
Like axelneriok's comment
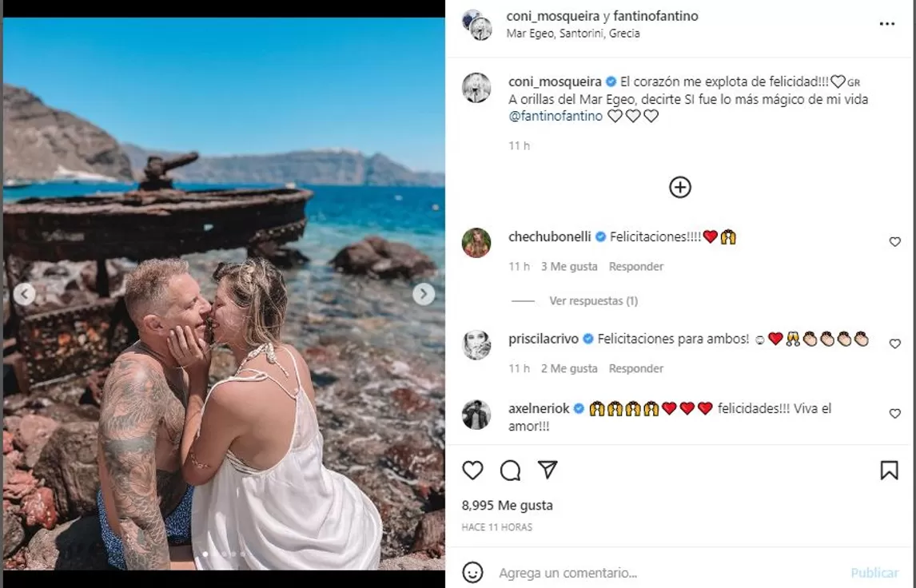(x=894, y=414)
